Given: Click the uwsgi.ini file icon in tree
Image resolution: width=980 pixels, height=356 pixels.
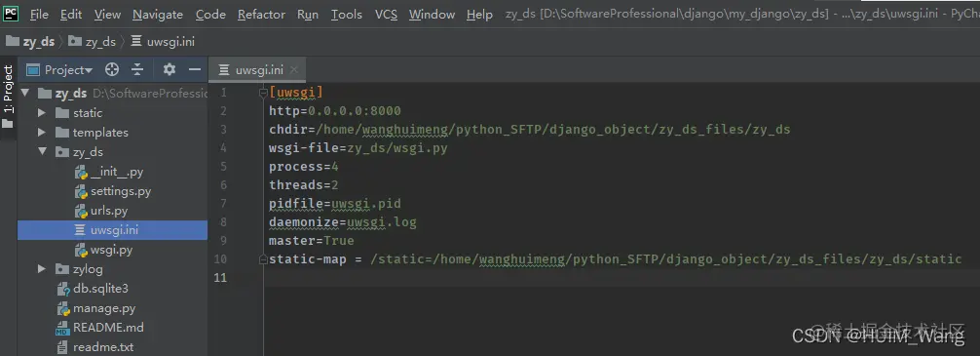Looking at the screenshot, I should pyautogui.click(x=80, y=230).
